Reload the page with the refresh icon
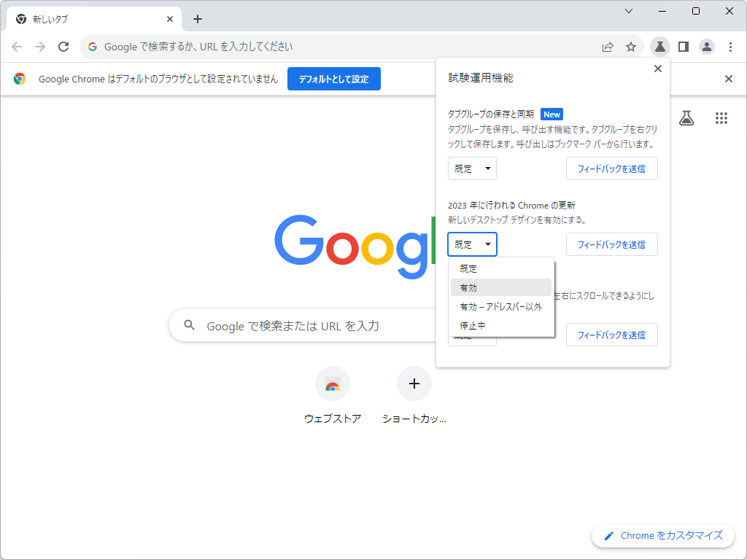The height and width of the screenshot is (560, 747). tap(63, 46)
